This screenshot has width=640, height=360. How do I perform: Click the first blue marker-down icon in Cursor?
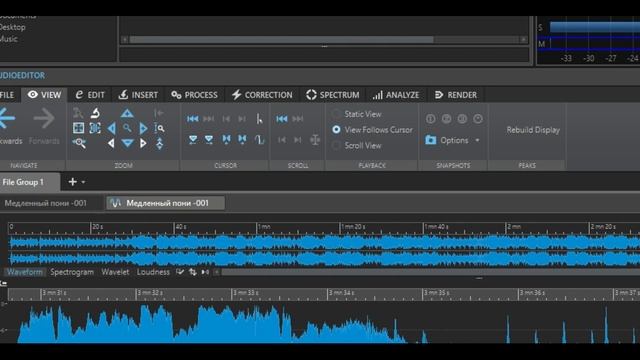pos(193,140)
